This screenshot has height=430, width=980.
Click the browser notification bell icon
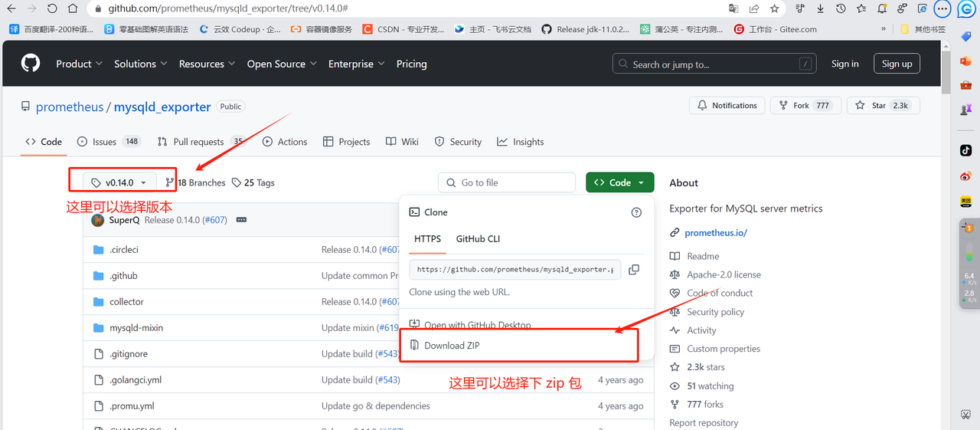[882, 8]
